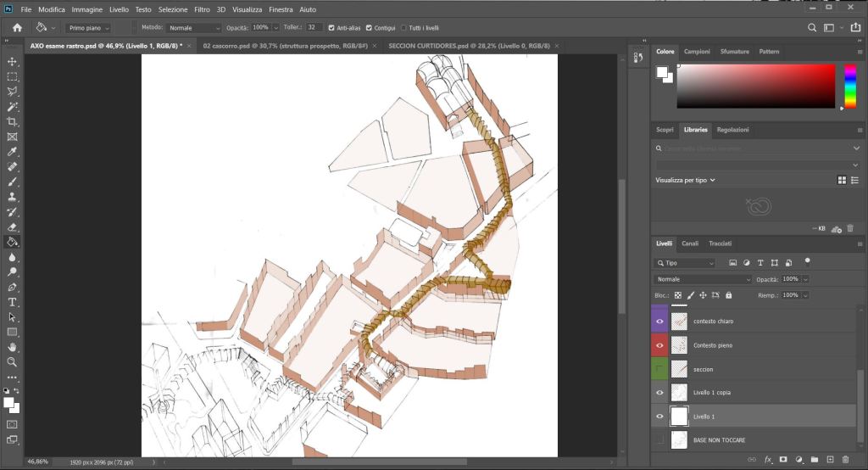Hide the Contesto pieno layer
The width and height of the screenshot is (868, 470).
[x=659, y=345]
